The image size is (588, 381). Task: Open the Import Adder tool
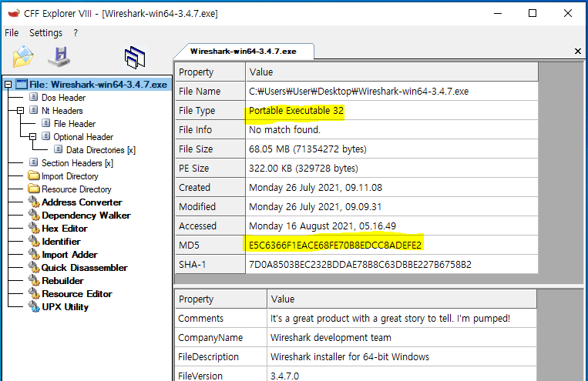tap(69, 255)
